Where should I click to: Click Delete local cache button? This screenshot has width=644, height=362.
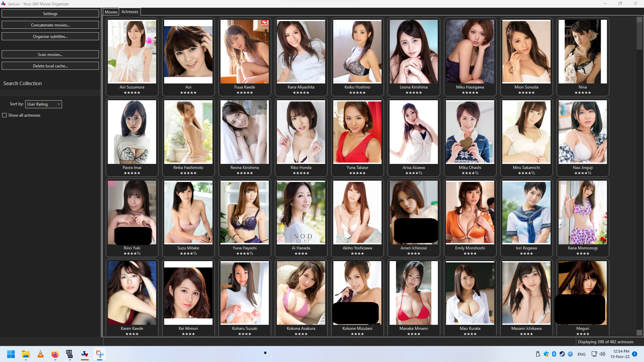click(50, 66)
